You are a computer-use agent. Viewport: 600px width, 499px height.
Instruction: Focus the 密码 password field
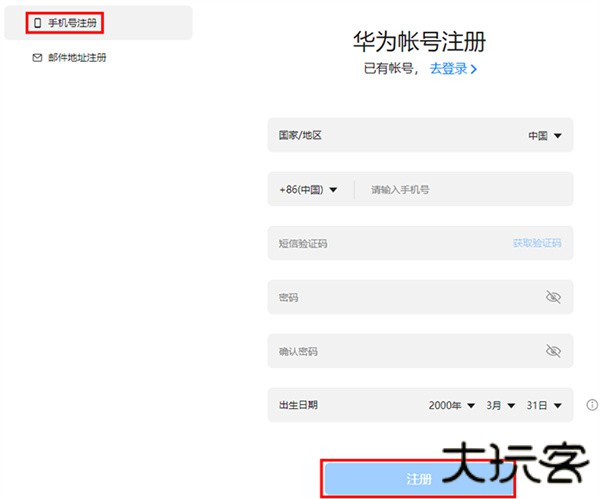coord(400,297)
